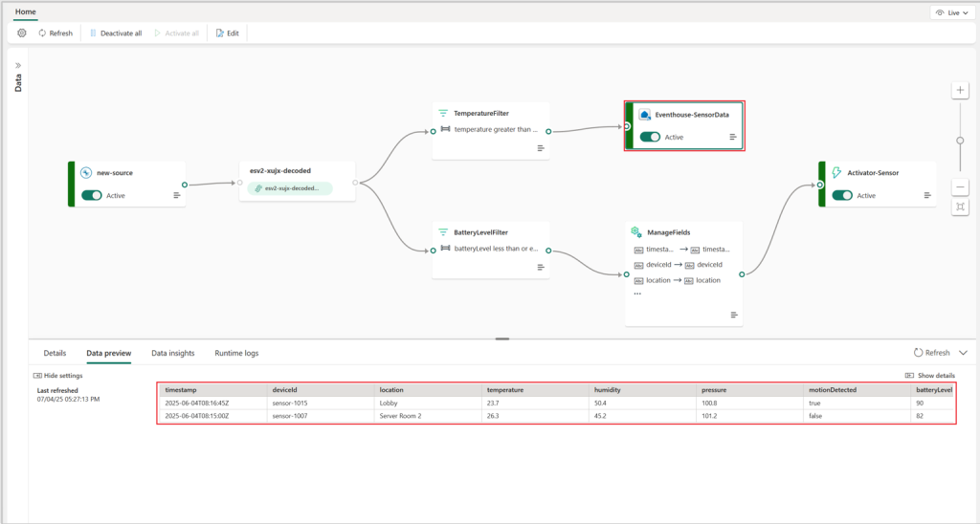The height and width of the screenshot is (524, 980).
Task: Select the Lobby location cell
Action: (x=428, y=403)
